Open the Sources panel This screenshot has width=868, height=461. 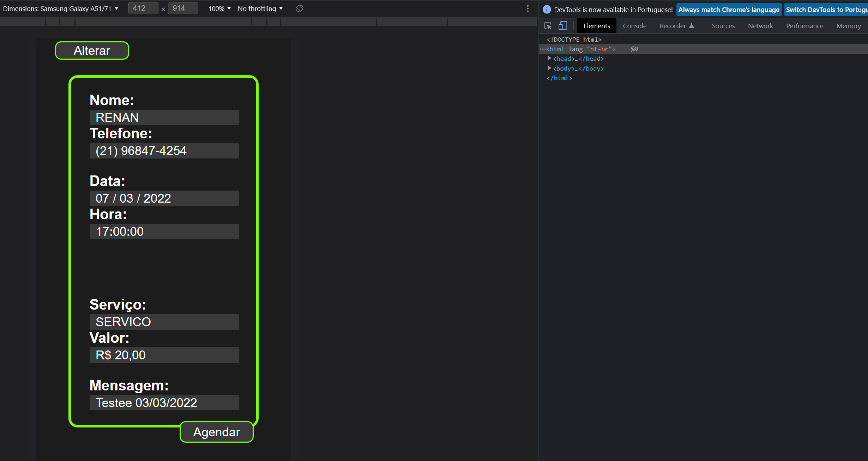click(723, 26)
